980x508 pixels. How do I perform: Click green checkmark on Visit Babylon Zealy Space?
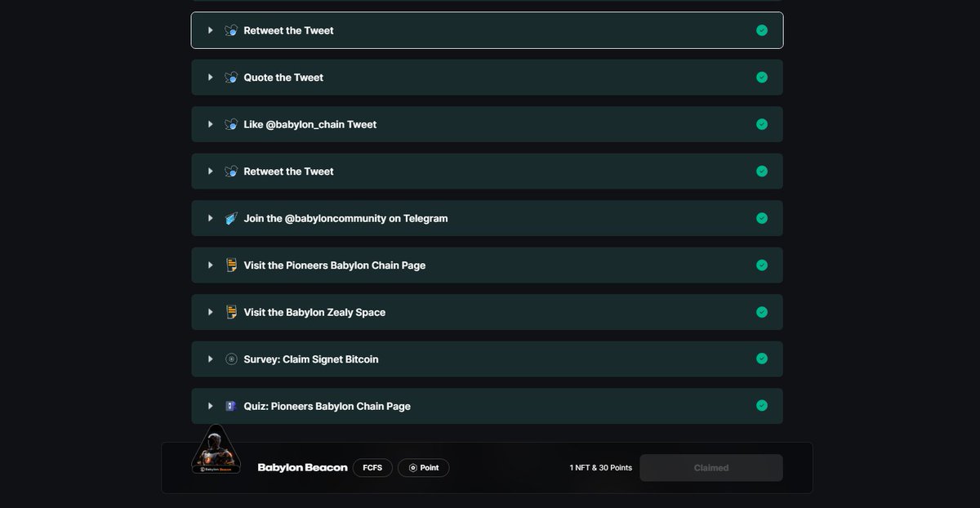(x=762, y=312)
